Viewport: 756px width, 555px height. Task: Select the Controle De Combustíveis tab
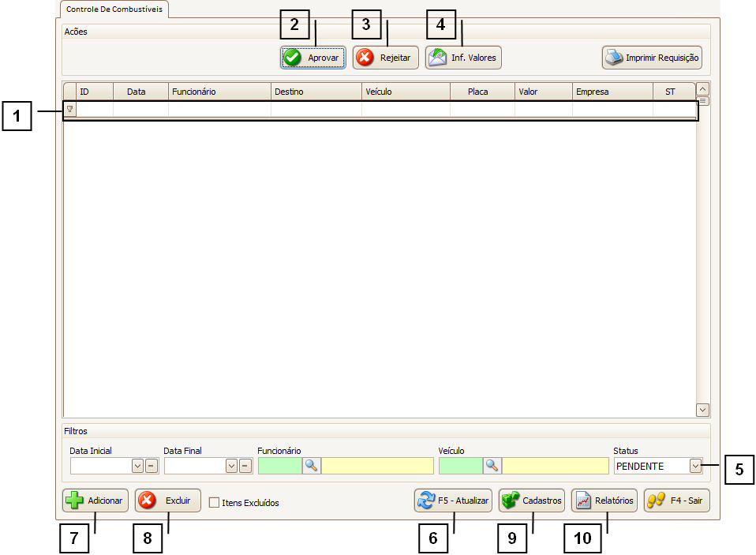point(114,9)
